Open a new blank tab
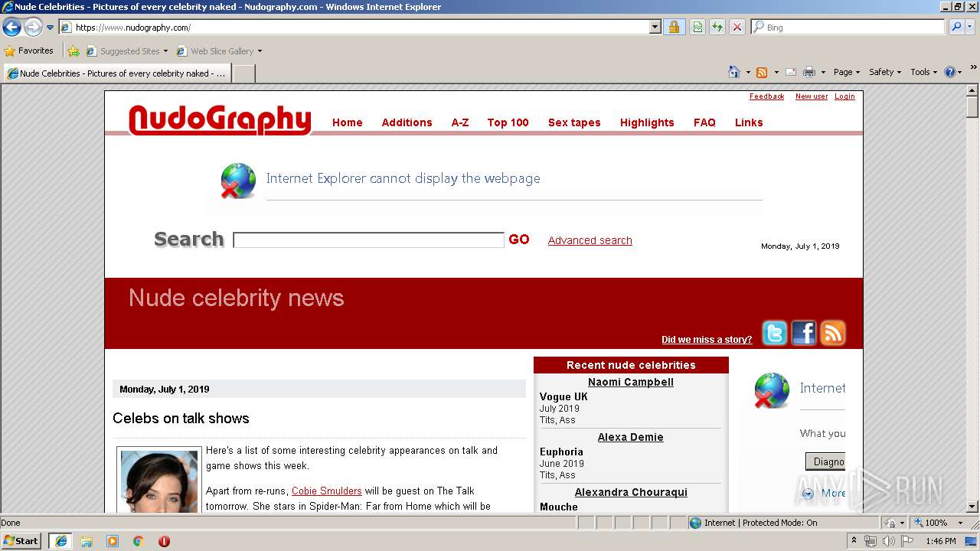The width and height of the screenshot is (980, 551). [243, 73]
